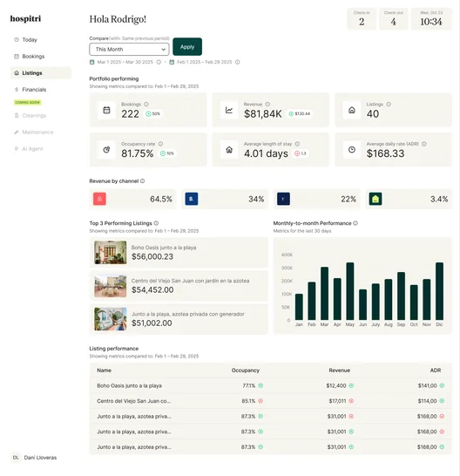460x476 pixels.
Task: Click the Check-out count card
Action: click(394, 19)
